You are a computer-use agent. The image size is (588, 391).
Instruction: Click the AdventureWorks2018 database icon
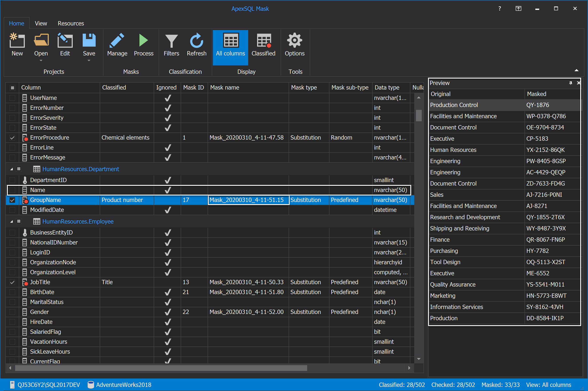coord(91,385)
